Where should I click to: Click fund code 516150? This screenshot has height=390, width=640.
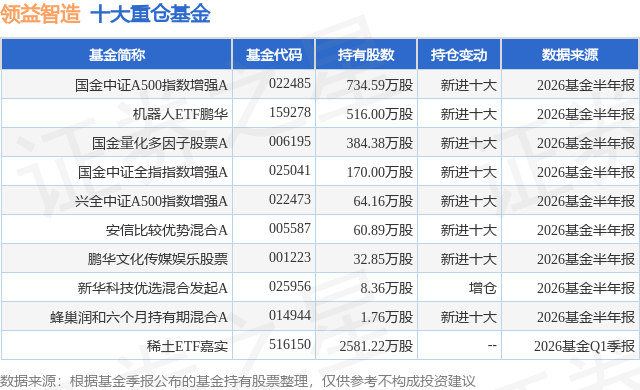290,344
